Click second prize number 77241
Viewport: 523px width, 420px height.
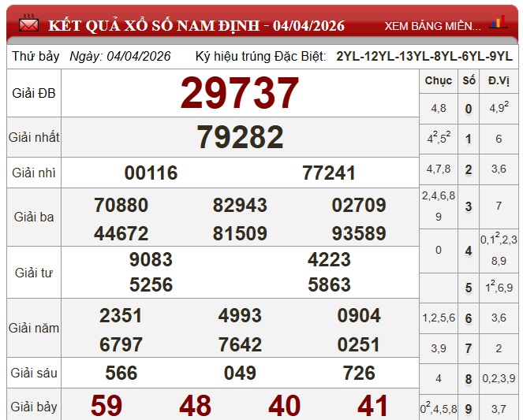pyautogui.click(x=329, y=173)
